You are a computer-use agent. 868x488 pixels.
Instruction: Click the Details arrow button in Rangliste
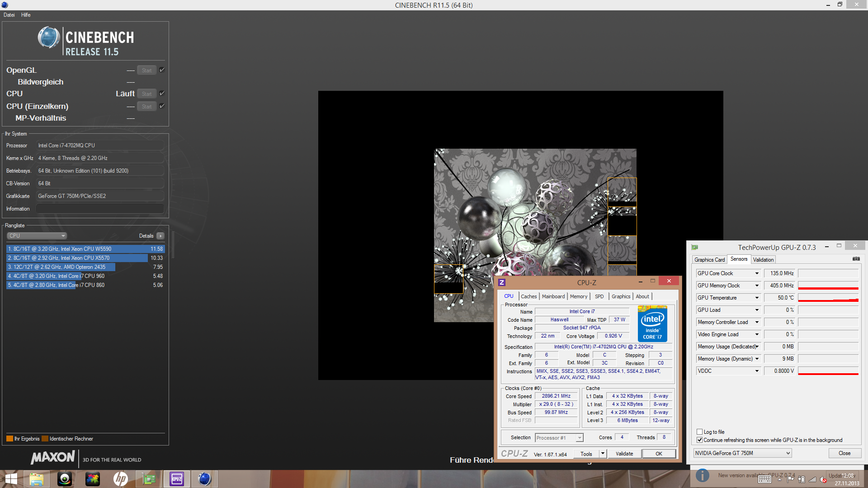(160, 236)
